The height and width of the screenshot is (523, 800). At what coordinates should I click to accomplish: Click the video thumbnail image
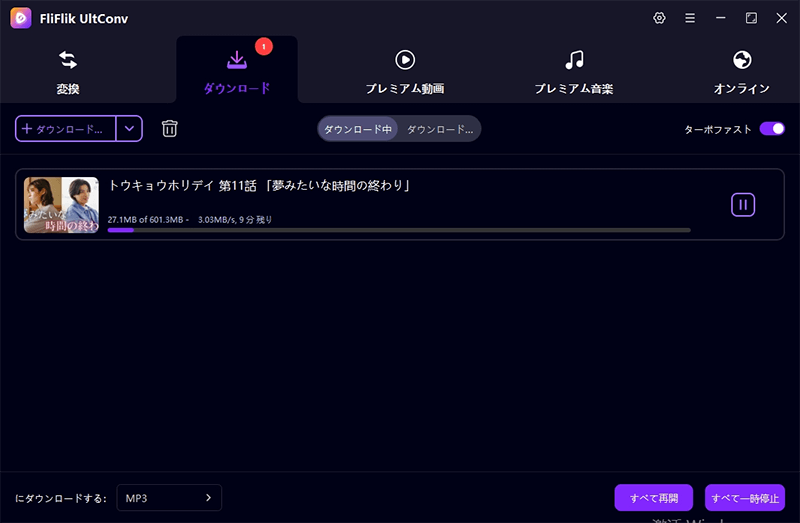point(61,205)
